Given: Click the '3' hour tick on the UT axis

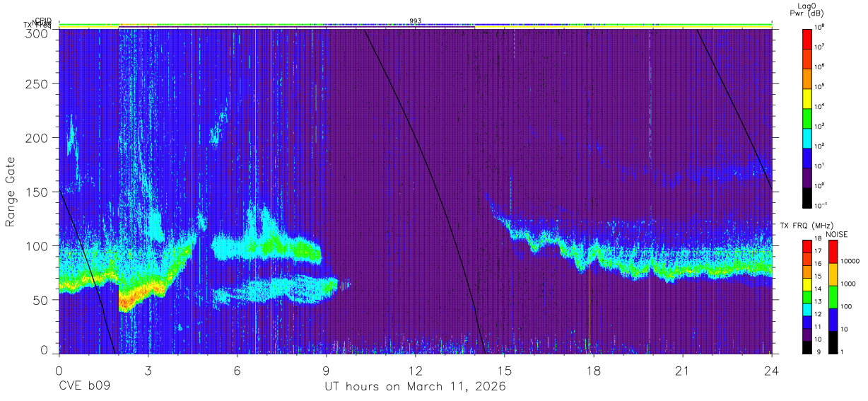Looking at the screenshot, I should 148,371.
